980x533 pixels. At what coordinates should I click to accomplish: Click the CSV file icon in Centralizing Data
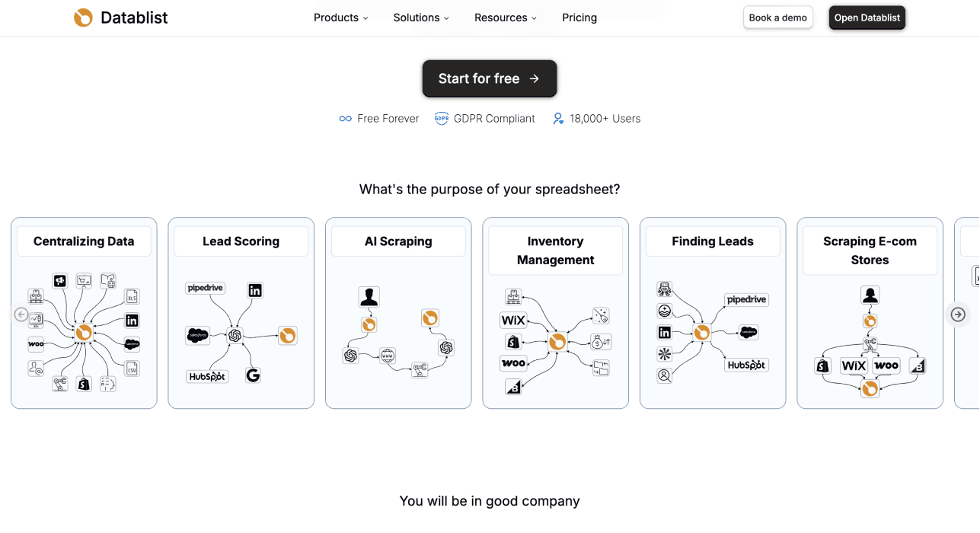coord(131,369)
